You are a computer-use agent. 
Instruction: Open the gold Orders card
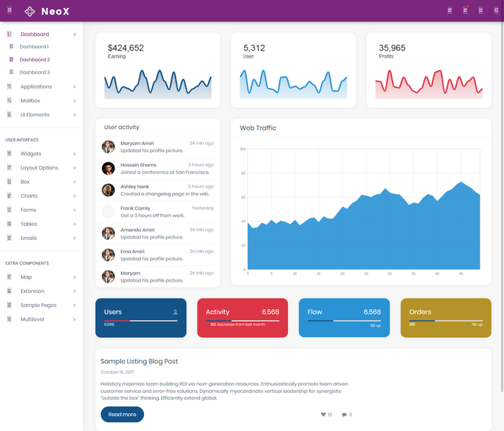click(446, 318)
